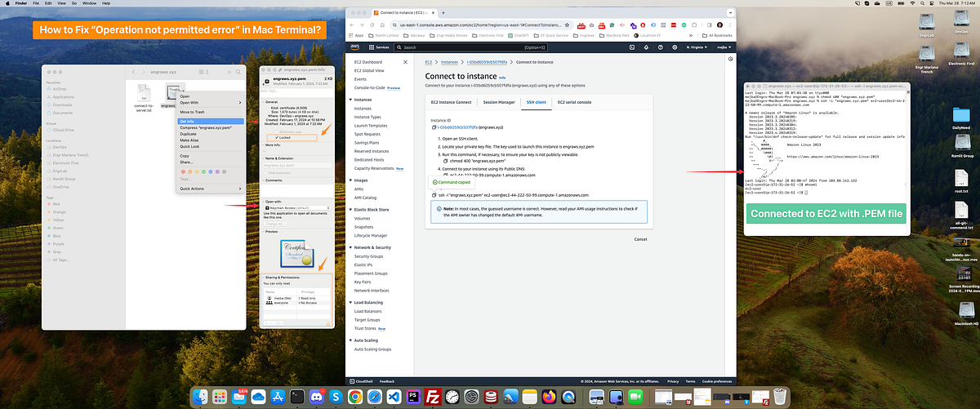Collapse Network & Security sidebar section
The width and height of the screenshot is (980, 409).
click(x=350, y=247)
